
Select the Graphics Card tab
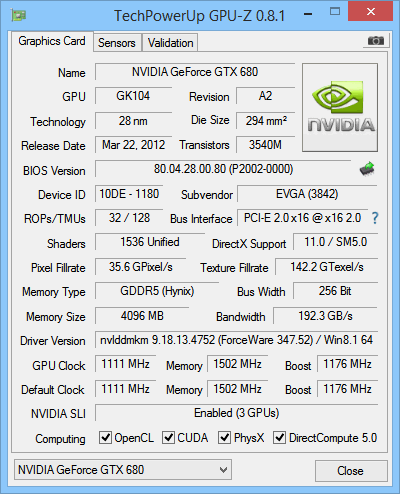click(x=52, y=41)
